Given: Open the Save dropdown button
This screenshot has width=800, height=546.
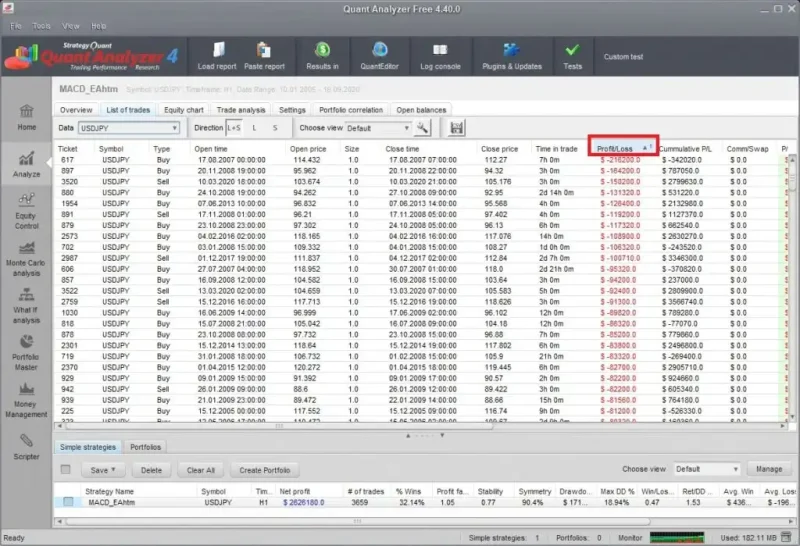Looking at the screenshot, I should point(103,469).
